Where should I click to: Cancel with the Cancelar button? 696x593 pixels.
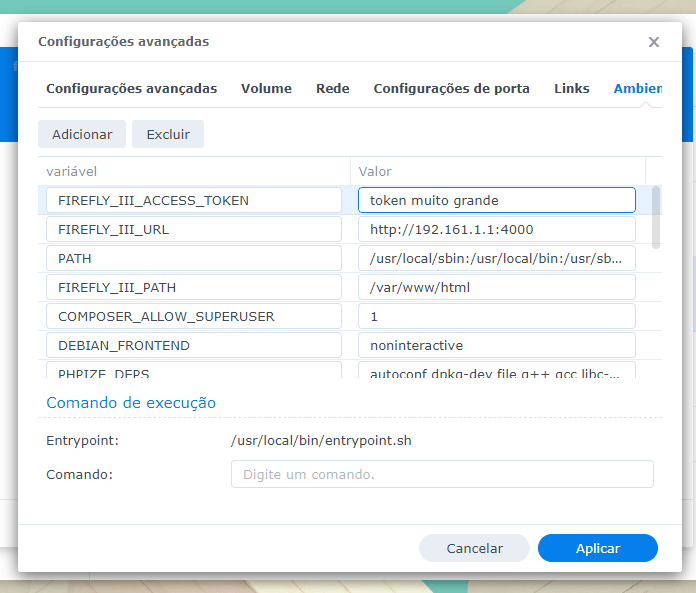coord(474,548)
